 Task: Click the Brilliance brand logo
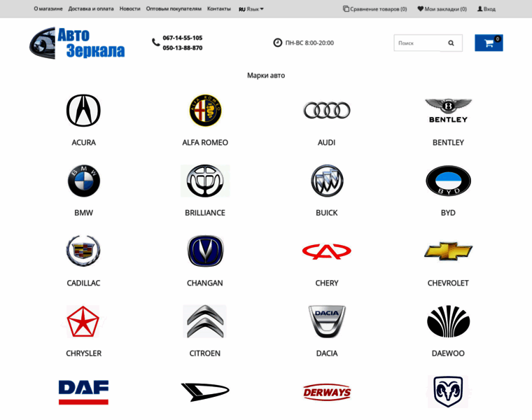coord(205,181)
